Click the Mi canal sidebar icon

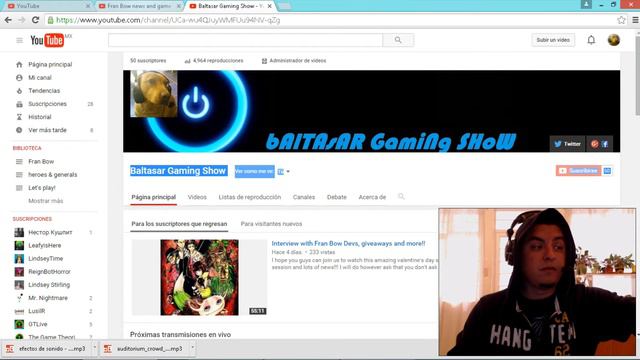(x=19, y=78)
